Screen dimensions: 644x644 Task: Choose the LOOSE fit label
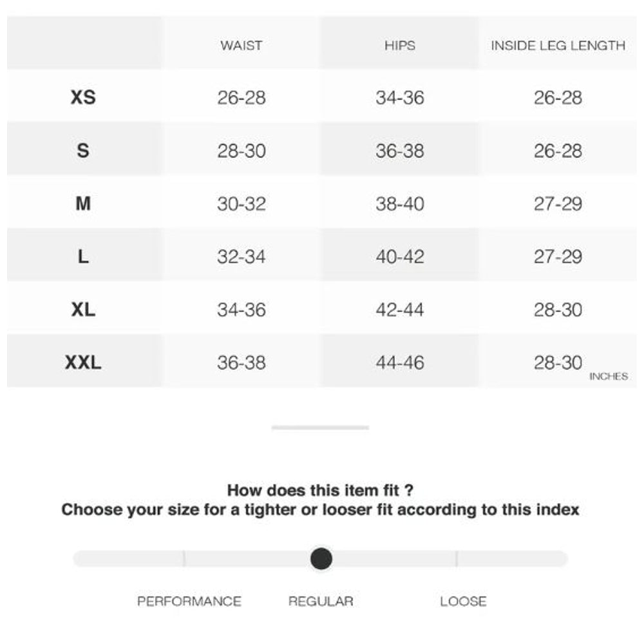[x=463, y=601]
